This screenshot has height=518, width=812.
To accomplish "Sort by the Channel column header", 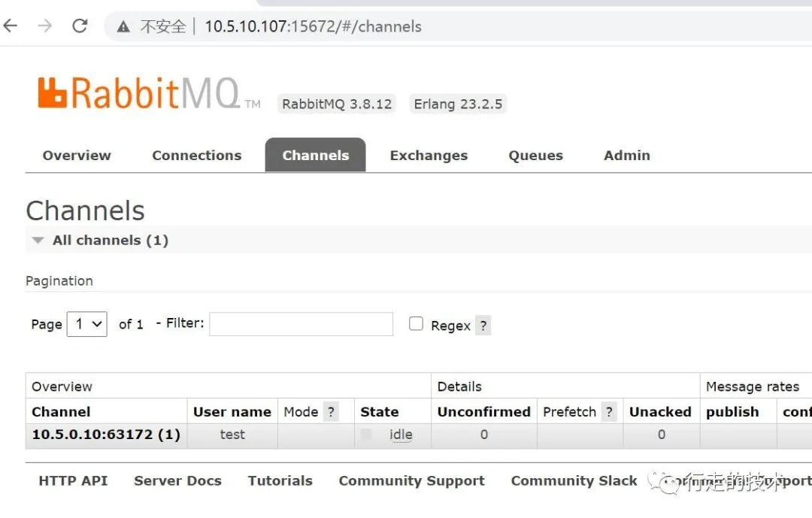I will coord(61,412).
